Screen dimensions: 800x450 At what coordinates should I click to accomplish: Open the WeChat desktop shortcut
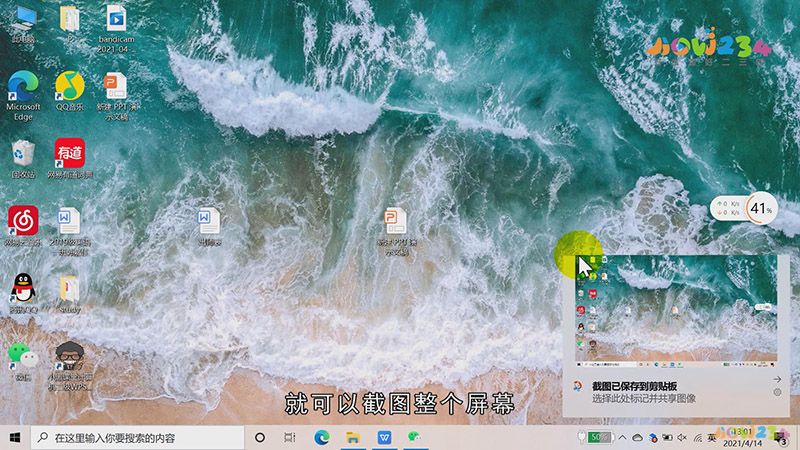(23, 362)
